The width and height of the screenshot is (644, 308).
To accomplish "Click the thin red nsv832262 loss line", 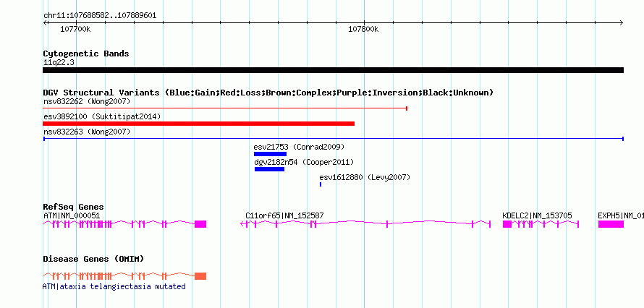I will point(225,108).
